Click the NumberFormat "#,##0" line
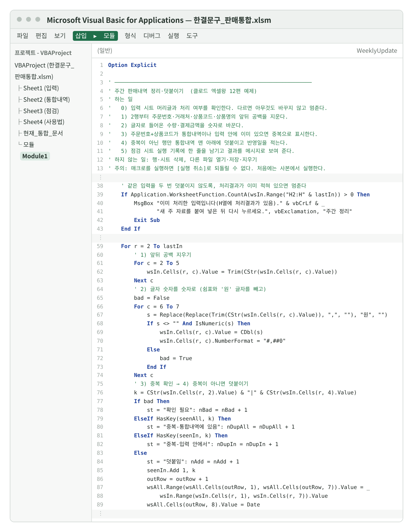 223,341
